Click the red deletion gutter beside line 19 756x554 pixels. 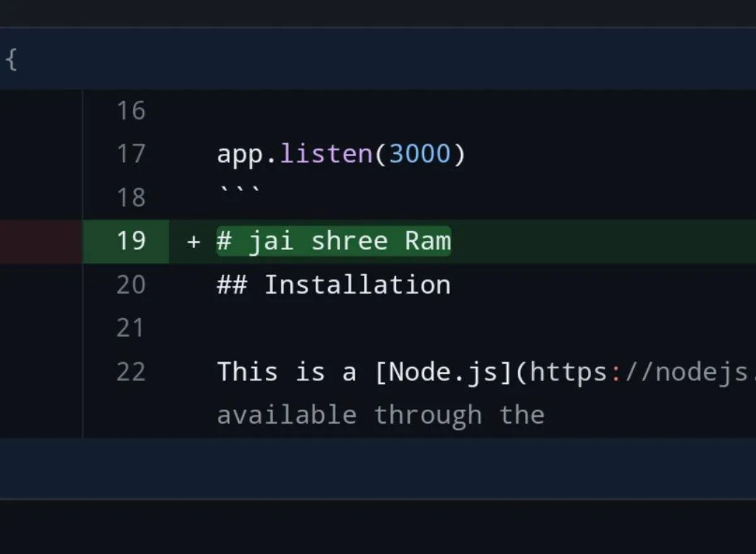click(41, 241)
